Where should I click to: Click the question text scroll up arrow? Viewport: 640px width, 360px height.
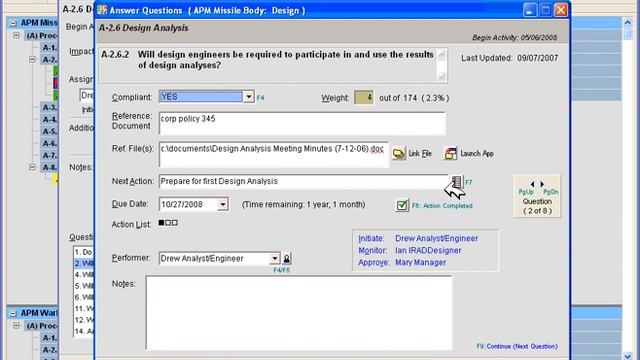click(441, 54)
